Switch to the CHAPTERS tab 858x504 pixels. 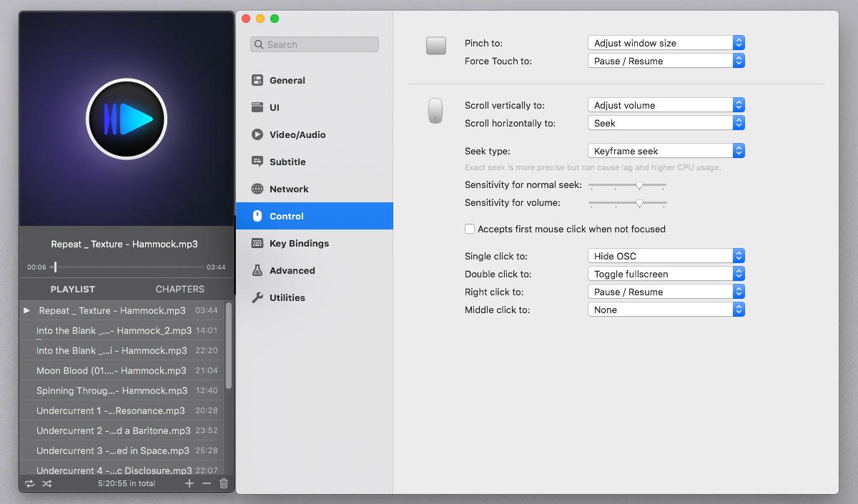pos(179,290)
